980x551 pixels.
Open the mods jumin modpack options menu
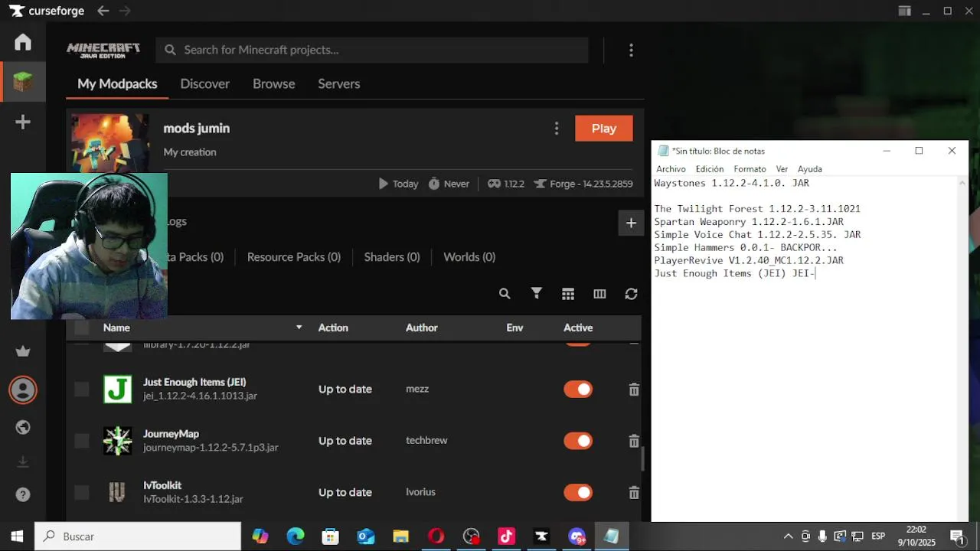[x=557, y=129]
